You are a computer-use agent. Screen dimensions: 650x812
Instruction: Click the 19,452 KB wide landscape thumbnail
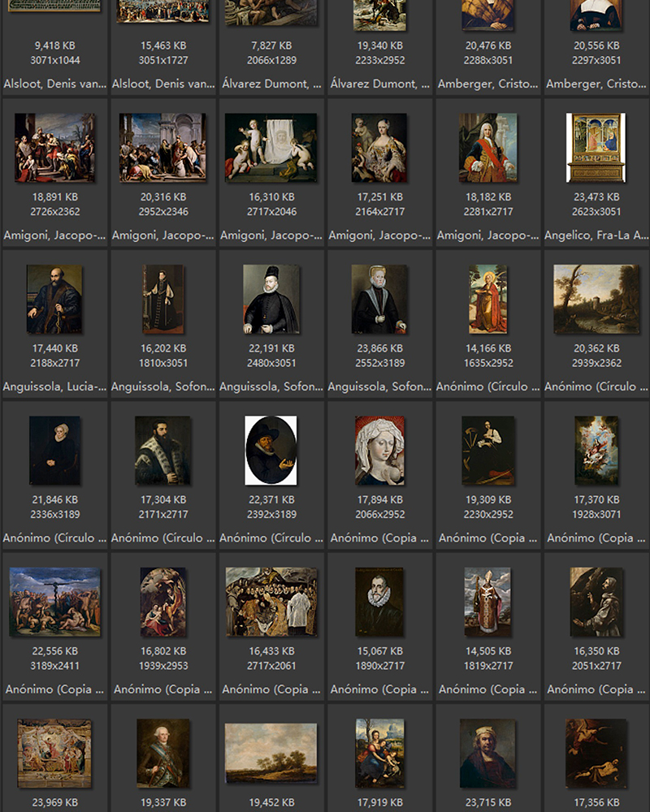271,753
